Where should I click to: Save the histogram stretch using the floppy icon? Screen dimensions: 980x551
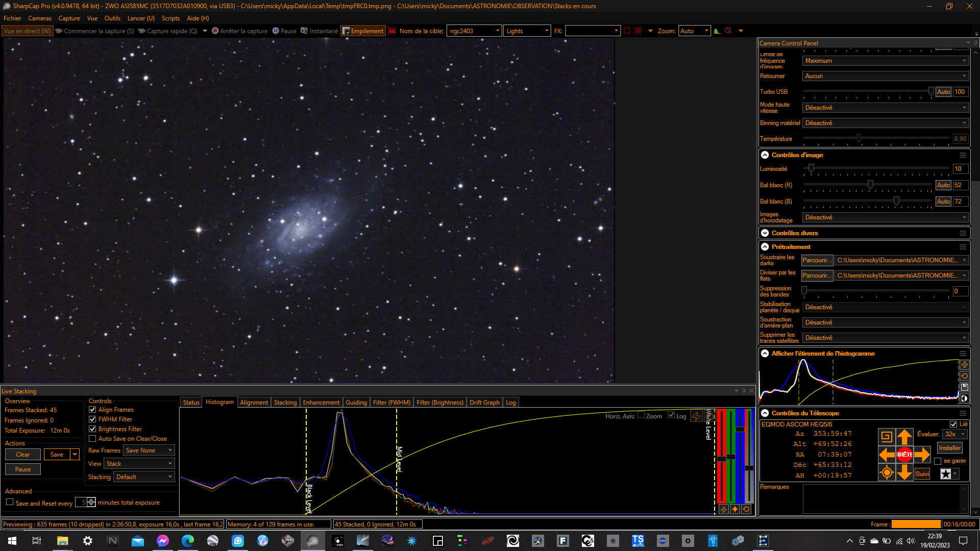click(964, 387)
